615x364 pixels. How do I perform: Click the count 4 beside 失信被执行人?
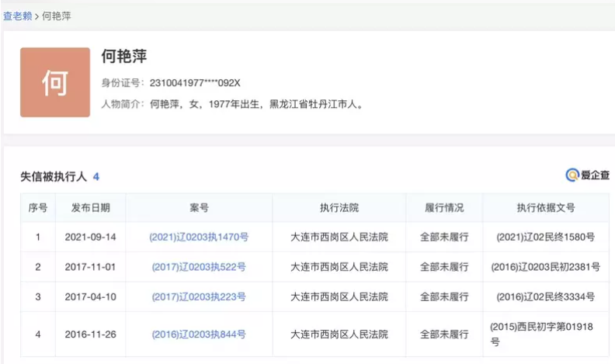click(x=96, y=177)
